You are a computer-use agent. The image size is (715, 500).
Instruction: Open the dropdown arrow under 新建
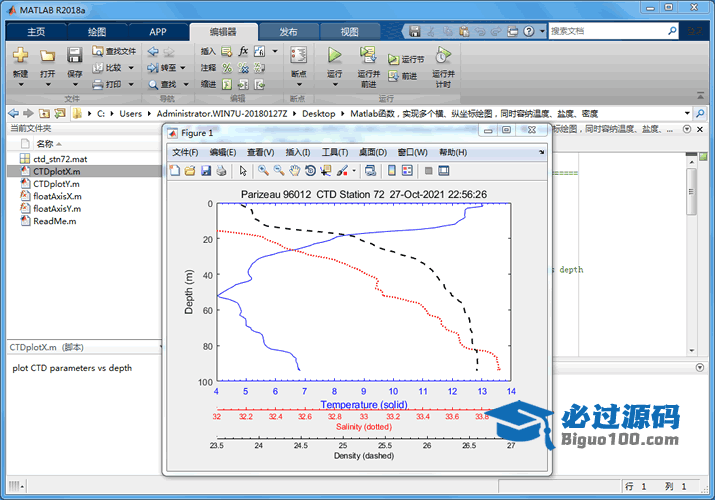[x=20, y=85]
